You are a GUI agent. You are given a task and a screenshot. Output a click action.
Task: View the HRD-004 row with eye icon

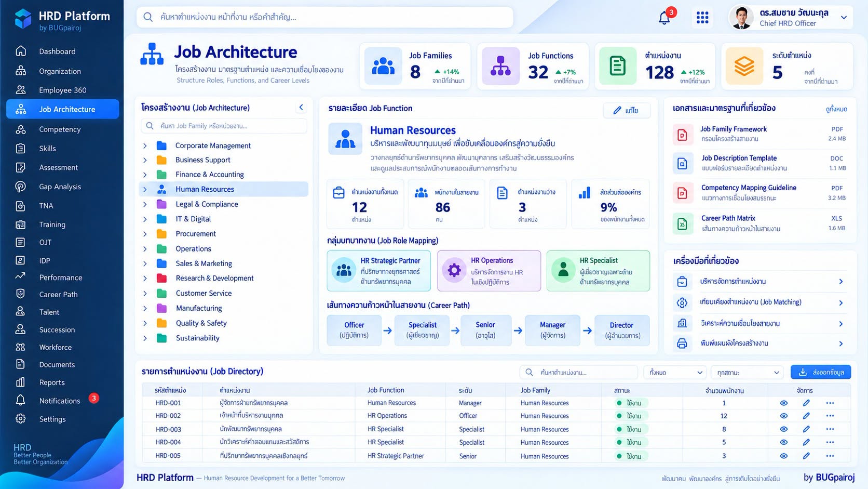point(784,442)
